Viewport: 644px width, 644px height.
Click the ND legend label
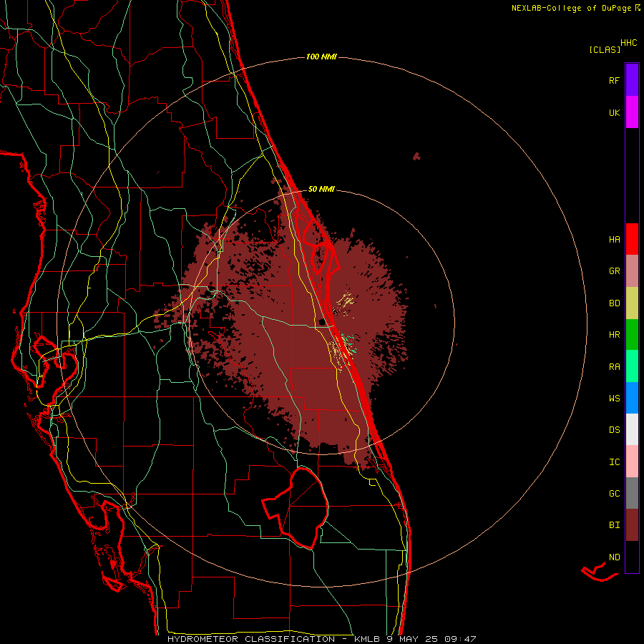tap(614, 557)
